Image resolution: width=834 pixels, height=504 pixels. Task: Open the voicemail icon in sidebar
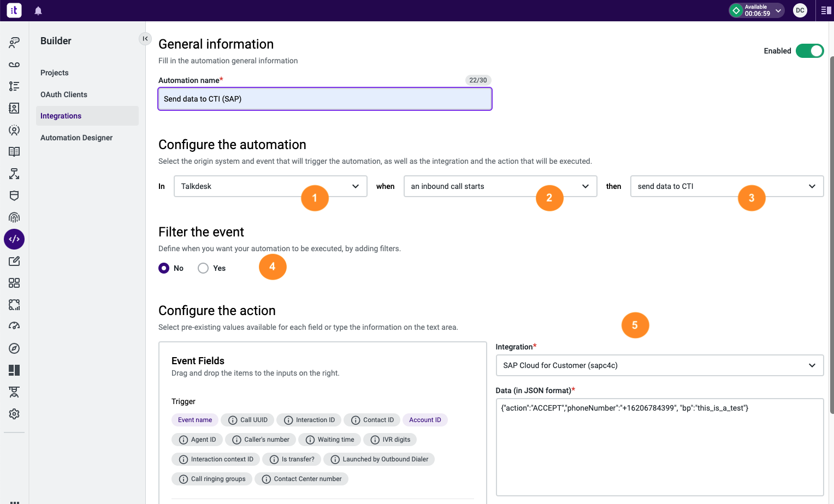14,64
